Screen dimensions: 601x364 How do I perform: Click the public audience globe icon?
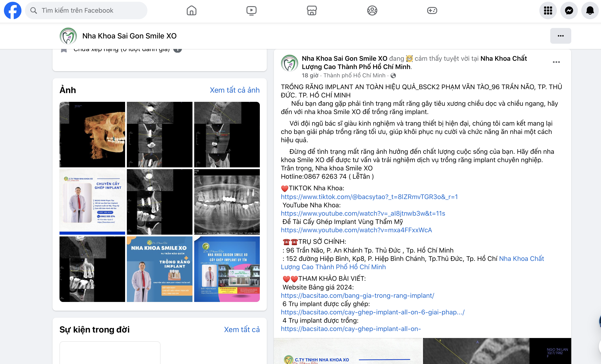click(x=393, y=76)
